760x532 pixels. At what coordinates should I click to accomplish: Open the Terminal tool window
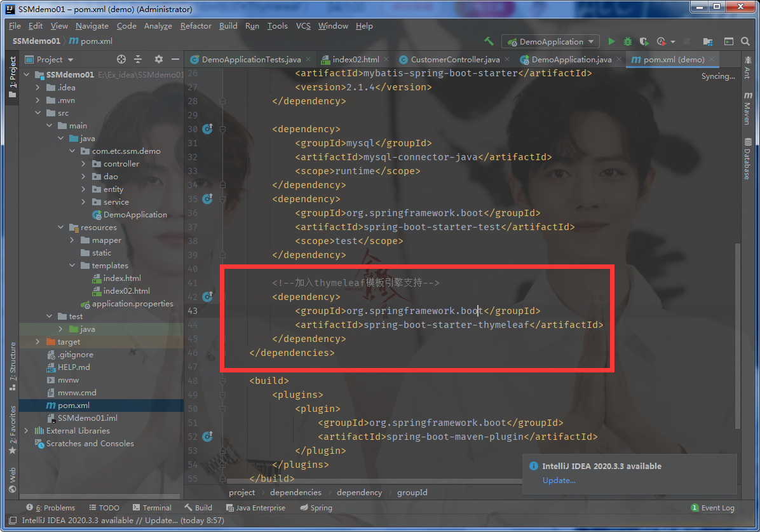(152, 508)
